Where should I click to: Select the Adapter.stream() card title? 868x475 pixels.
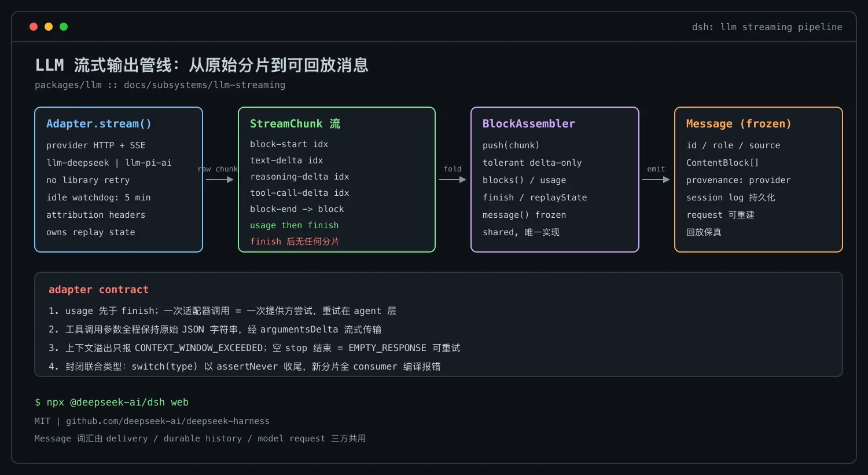tap(99, 123)
